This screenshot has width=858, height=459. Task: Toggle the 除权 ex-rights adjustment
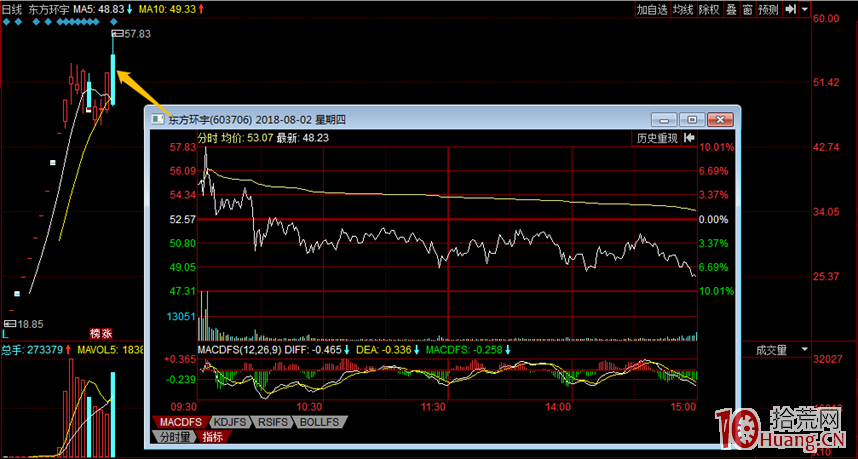(709, 9)
